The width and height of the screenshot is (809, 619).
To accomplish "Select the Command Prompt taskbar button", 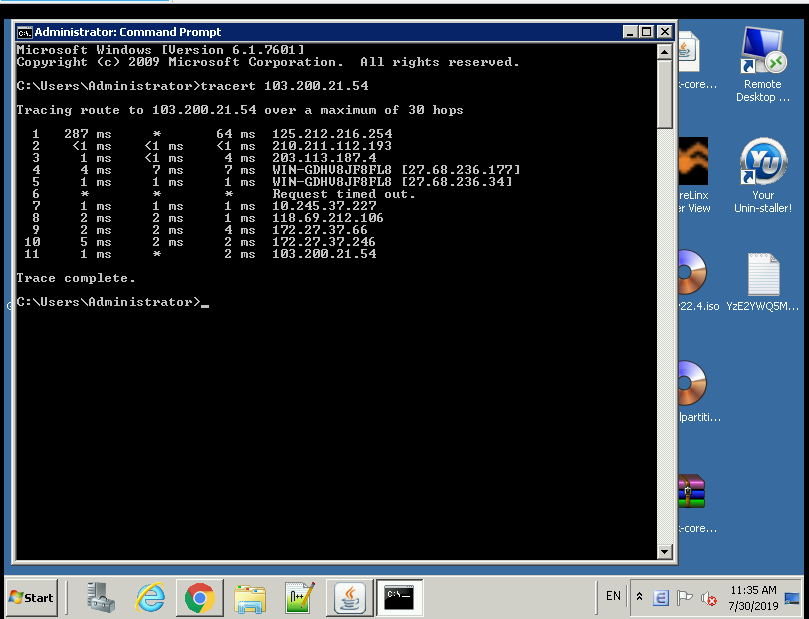I will tap(399, 597).
